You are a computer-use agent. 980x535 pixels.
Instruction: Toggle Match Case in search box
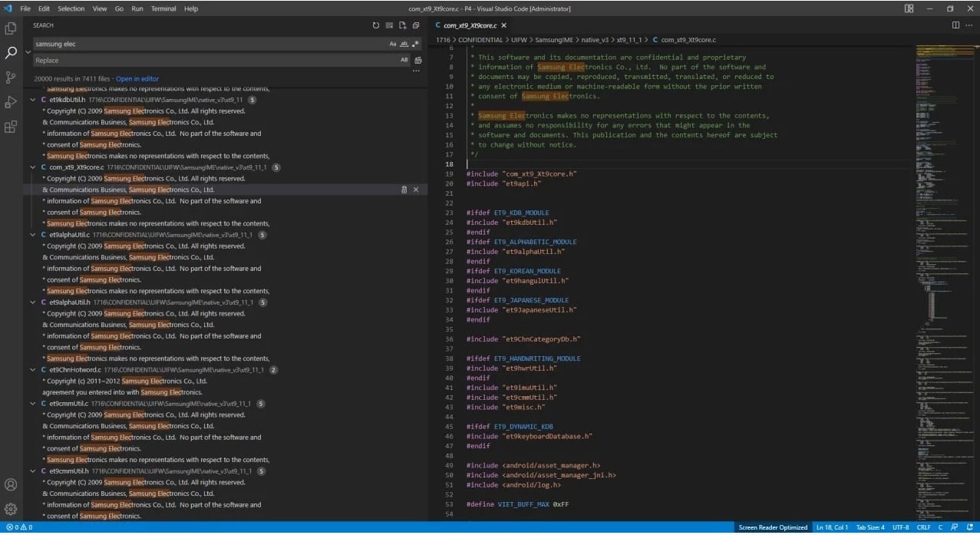pyautogui.click(x=393, y=45)
